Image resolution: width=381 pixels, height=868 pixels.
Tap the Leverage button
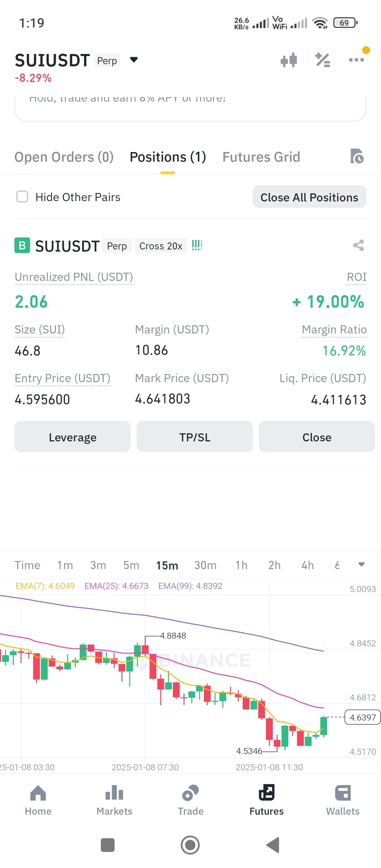(72, 437)
